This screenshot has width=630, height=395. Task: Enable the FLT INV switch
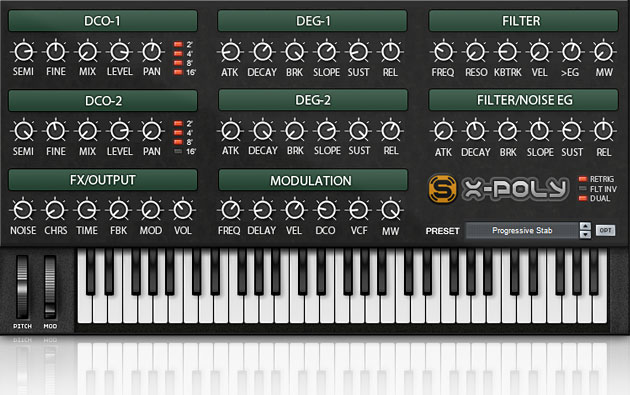pos(583,189)
